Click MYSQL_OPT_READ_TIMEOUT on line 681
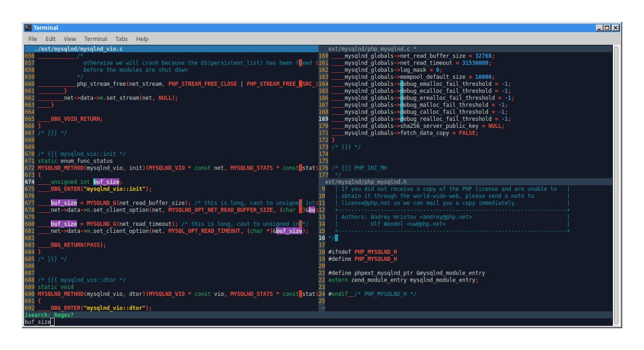644x350 pixels. point(204,231)
